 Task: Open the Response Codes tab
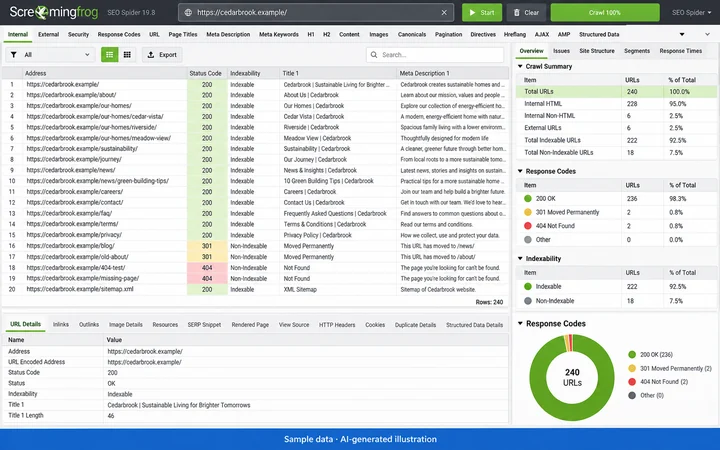[x=119, y=34]
